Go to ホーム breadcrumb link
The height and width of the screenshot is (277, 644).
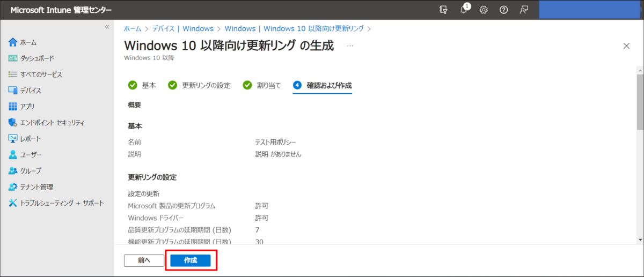pos(133,28)
